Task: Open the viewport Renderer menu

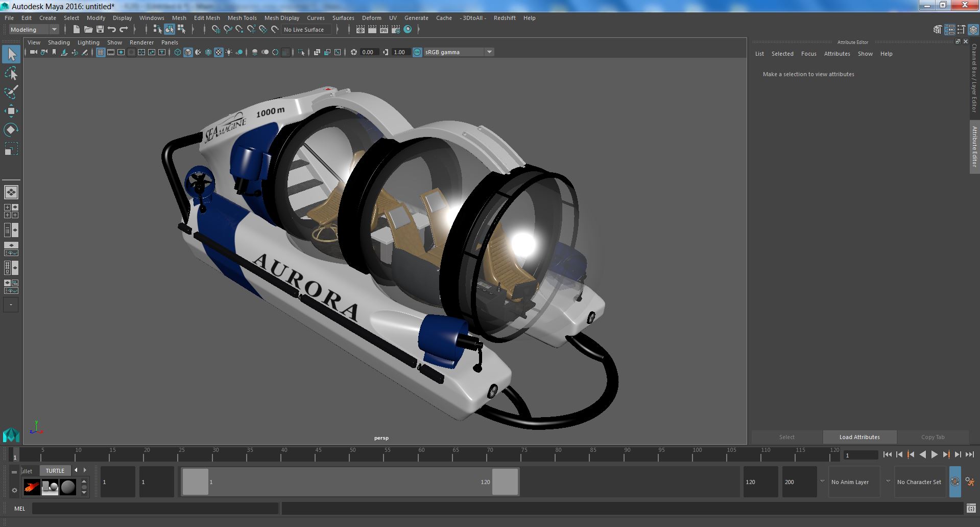Action: pos(141,42)
